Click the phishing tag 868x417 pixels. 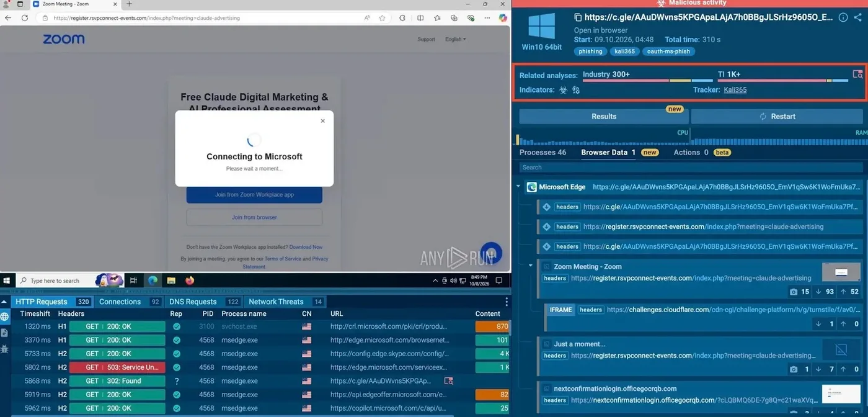click(590, 52)
